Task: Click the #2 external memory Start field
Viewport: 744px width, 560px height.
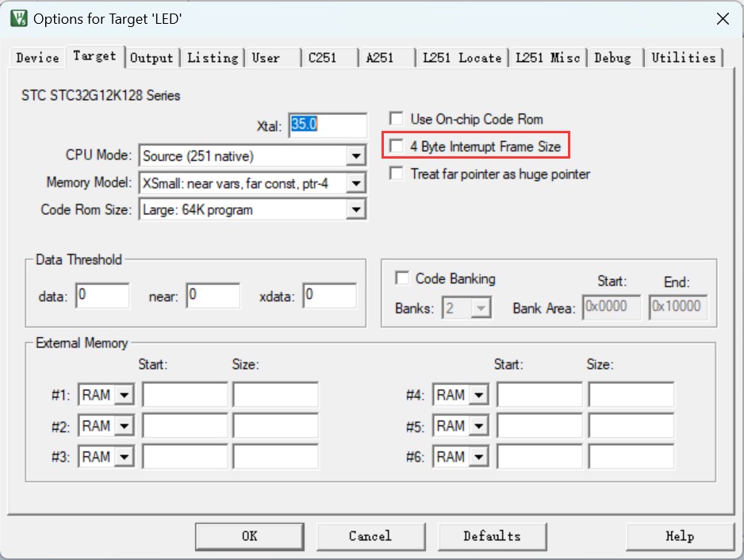Action: point(185,426)
